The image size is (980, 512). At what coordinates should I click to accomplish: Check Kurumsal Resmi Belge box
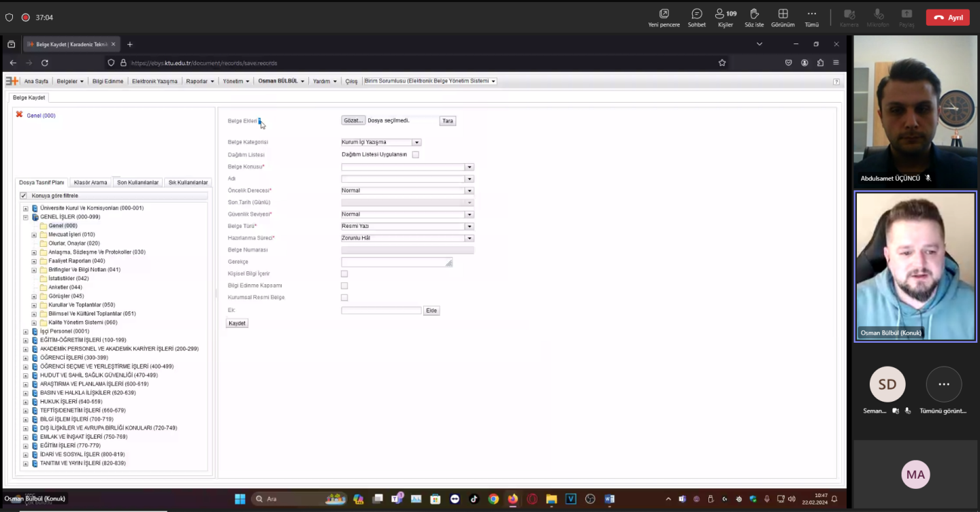pyautogui.click(x=344, y=297)
